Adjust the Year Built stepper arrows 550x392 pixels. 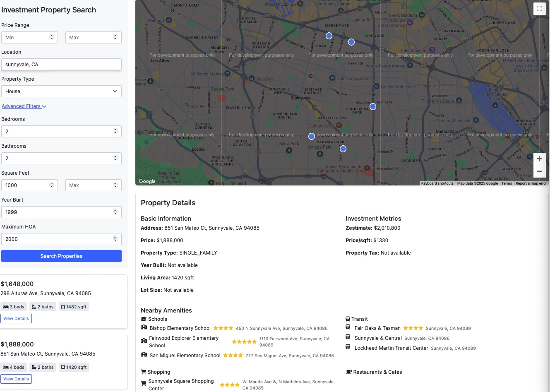(115, 212)
